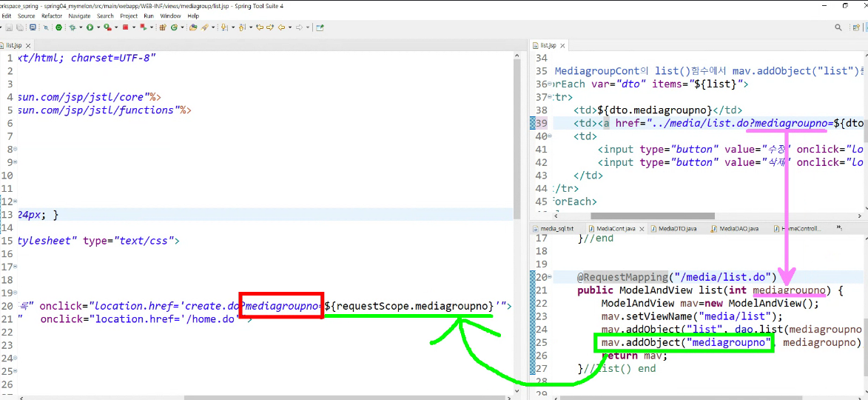Click the Last Edit Location arrow icon

(260, 27)
